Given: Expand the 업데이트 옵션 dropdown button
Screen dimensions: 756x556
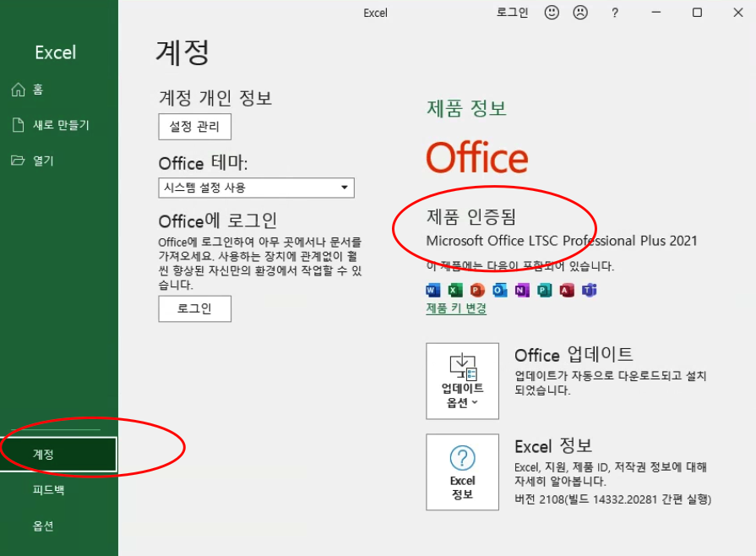Looking at the screenshot, I should [462, 381].
